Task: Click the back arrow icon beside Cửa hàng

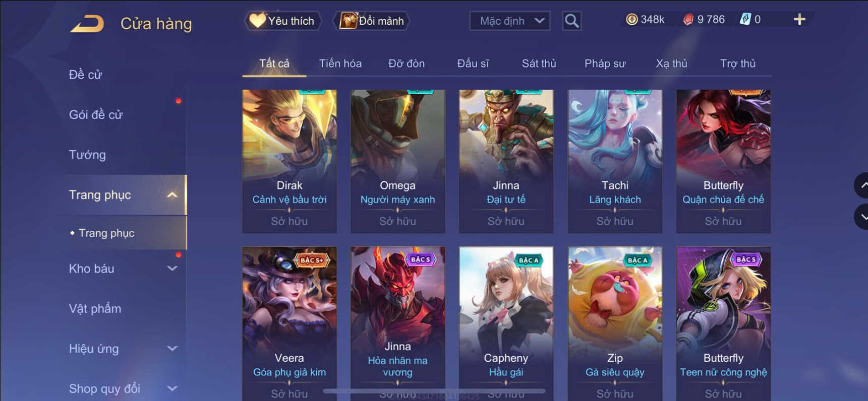Action: pyautogui.click(x=87, y=24)
